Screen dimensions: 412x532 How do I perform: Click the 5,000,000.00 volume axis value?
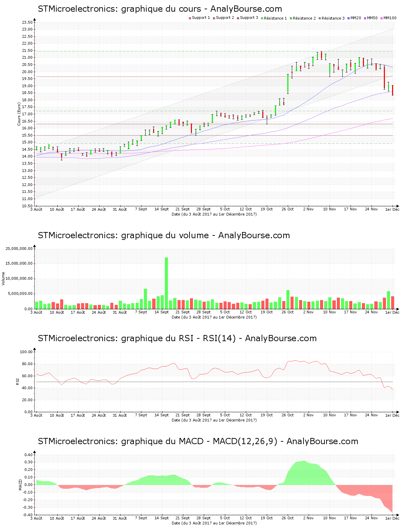click(x=20, y=294)
